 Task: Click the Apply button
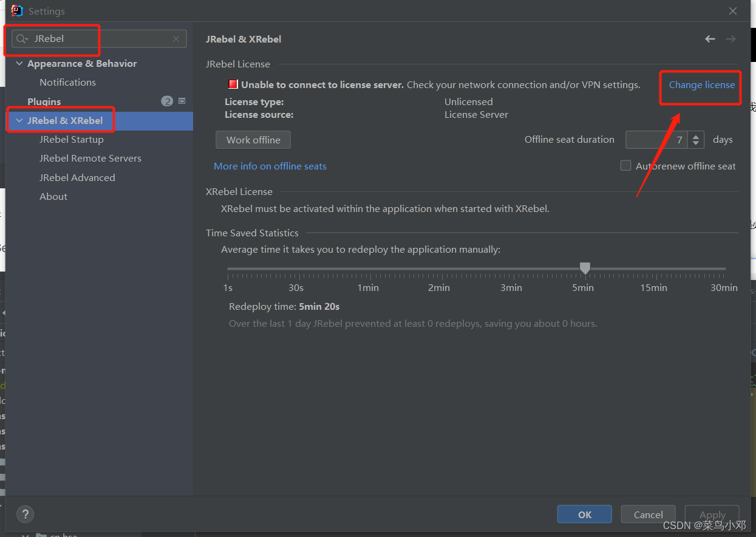coord(712,515)
